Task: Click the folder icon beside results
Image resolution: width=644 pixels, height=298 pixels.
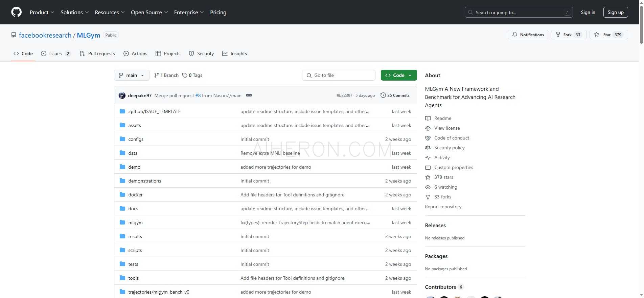Action: tap(122, 236)
